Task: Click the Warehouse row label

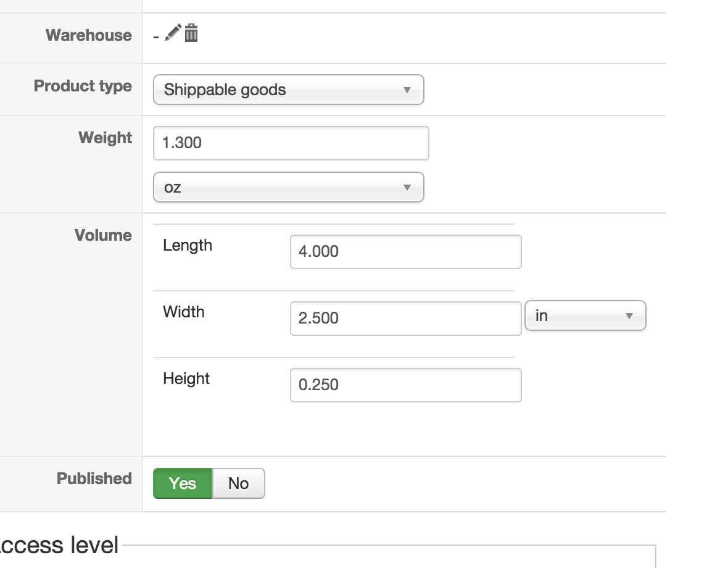Action: (x=88, y=35)
